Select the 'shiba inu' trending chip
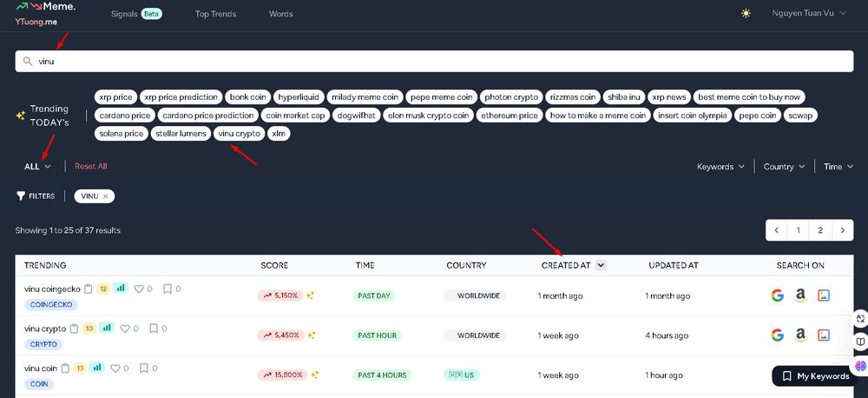 coord(624,97)
